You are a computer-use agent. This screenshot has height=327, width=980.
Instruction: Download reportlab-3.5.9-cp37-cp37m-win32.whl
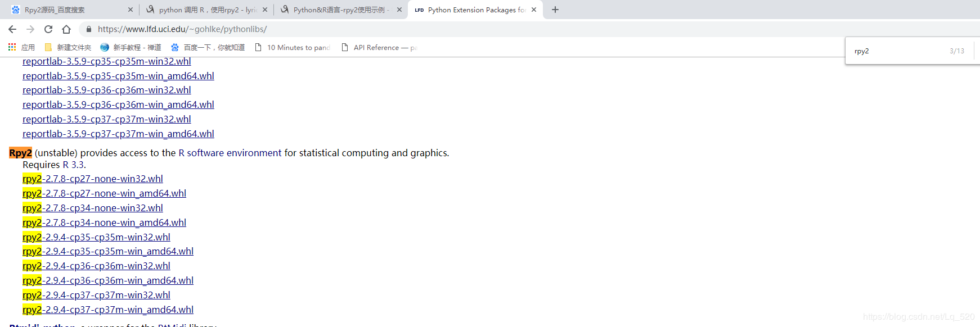tap(107, 119)
